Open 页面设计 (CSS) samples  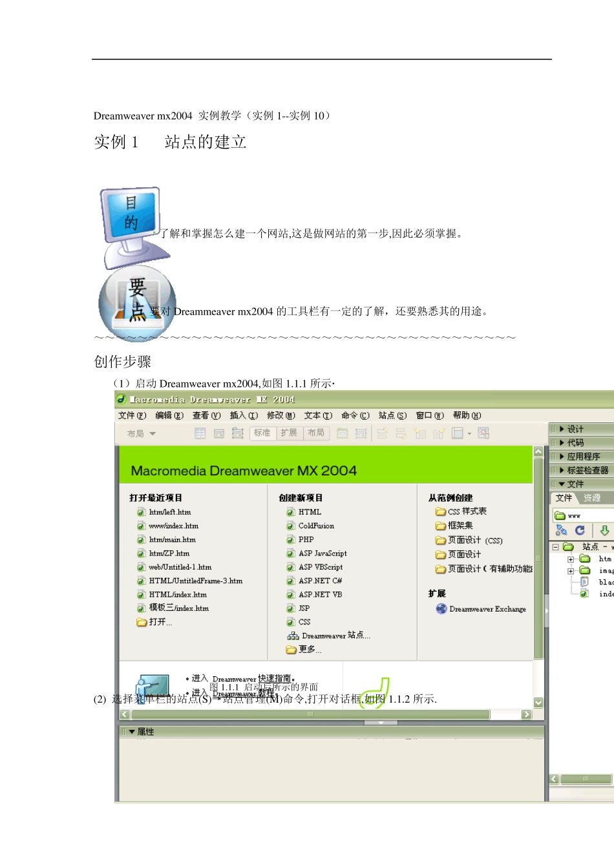[x=475, y=541]
